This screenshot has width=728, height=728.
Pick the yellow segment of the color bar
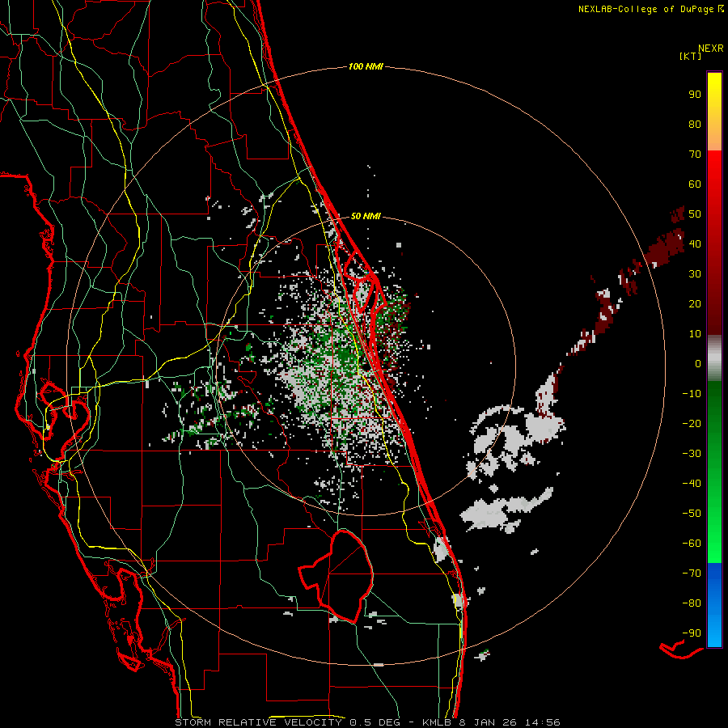[x=714, y=112]
